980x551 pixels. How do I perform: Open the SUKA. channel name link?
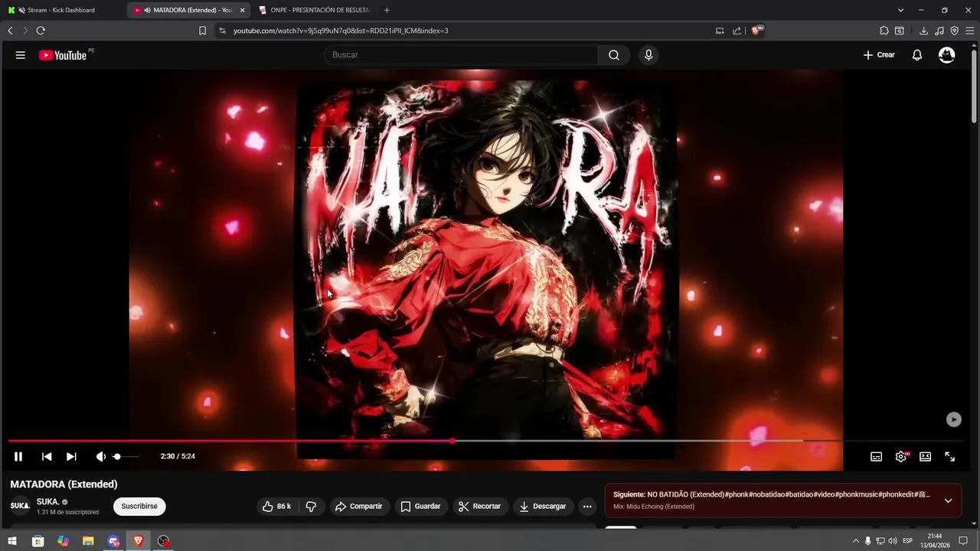click(x=47, y=502)
